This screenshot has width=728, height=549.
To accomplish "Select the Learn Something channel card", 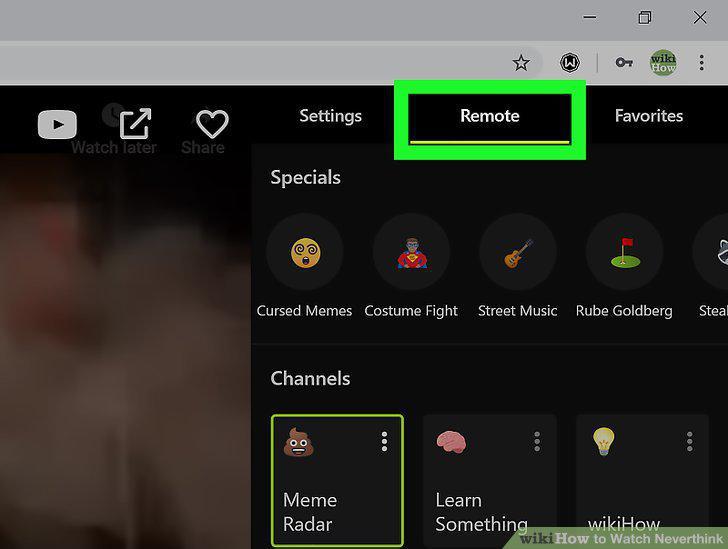I will [x=490, y=481].
